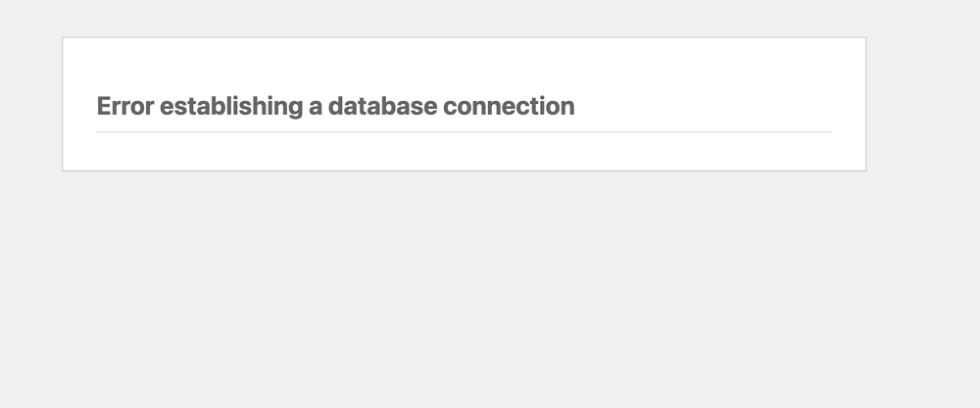Click the horizontal divider line under the heading
This screenshot has height=408, width=980.
pyautogui.click(x=464, y=132)
